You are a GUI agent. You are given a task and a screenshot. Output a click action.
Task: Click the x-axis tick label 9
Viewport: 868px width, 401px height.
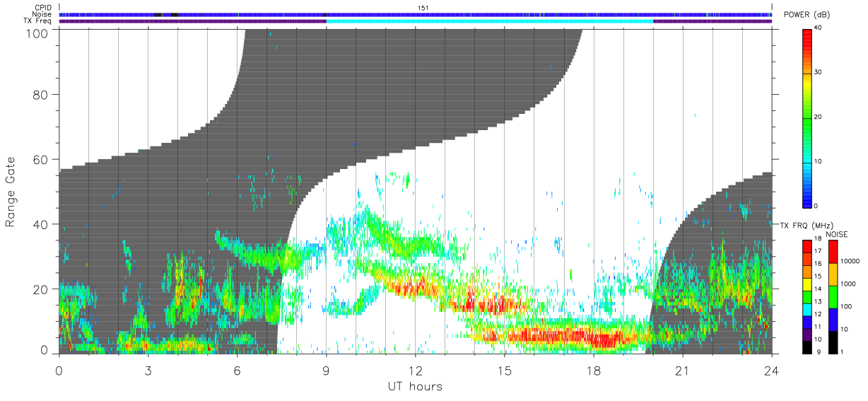(326, 370)
